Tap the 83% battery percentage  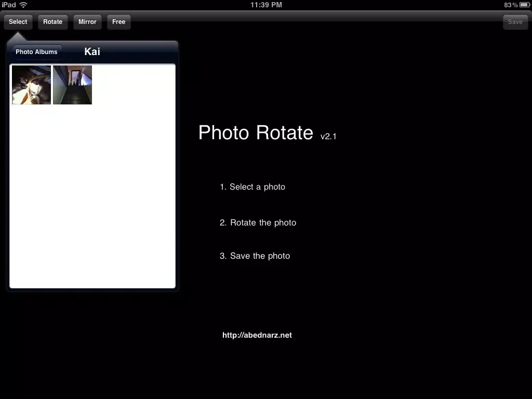coord(510,5)
